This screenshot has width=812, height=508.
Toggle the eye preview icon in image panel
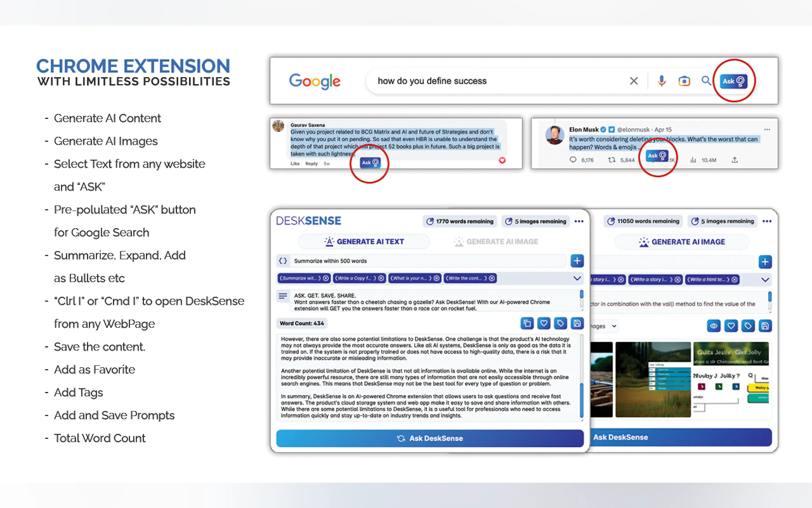coord(714,326)
